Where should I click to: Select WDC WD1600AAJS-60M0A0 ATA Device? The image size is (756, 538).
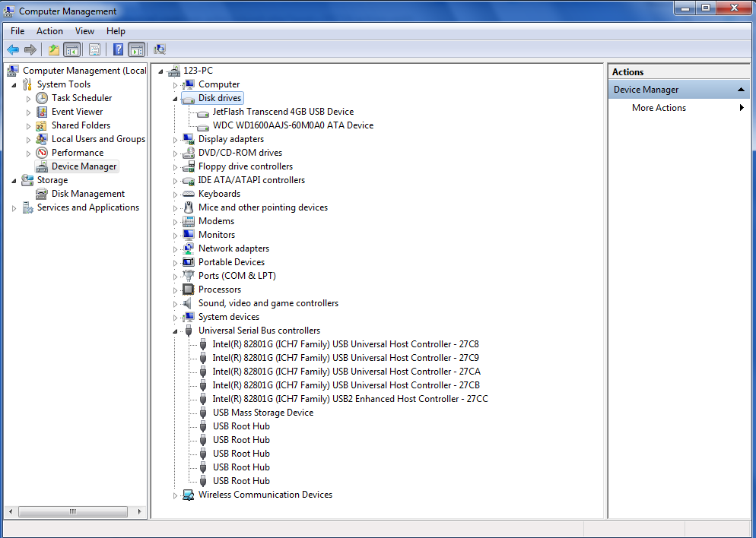293,125
